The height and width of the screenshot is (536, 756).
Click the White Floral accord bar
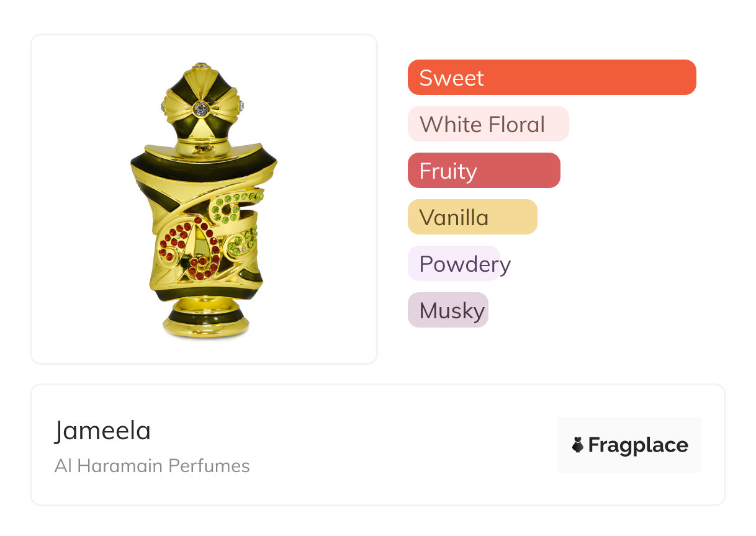click(x=488, y=124)
